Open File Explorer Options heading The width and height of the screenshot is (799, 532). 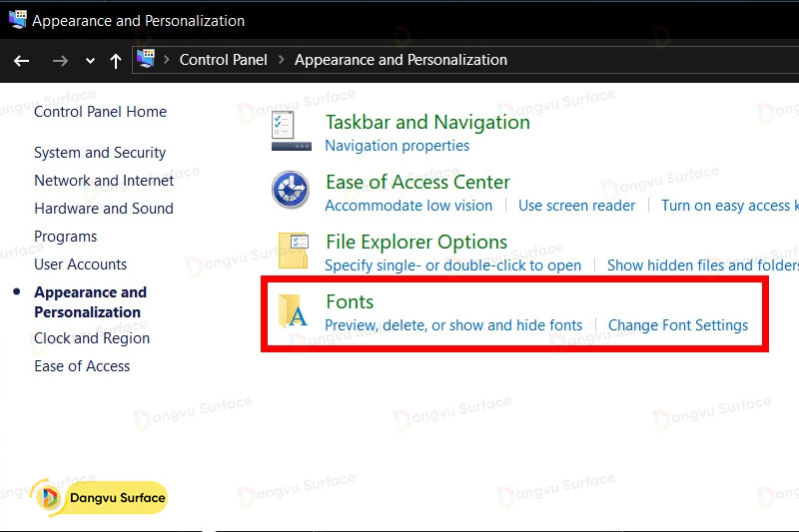(416, 243)
